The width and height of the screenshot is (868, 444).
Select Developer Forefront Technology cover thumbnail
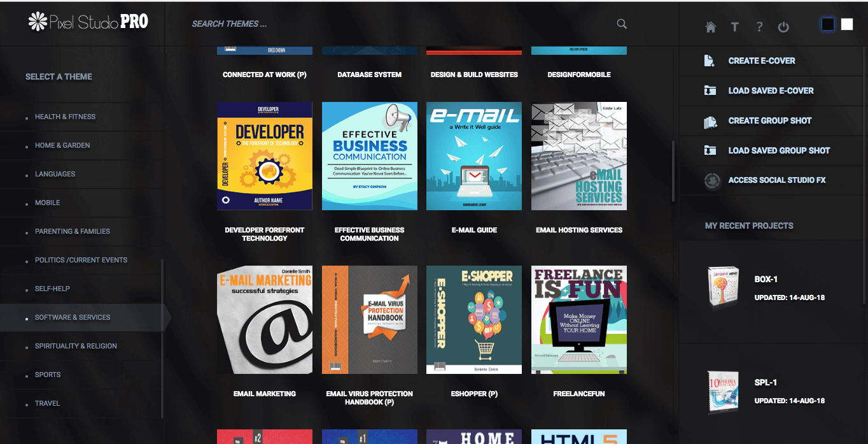click(x=265, y=156)
